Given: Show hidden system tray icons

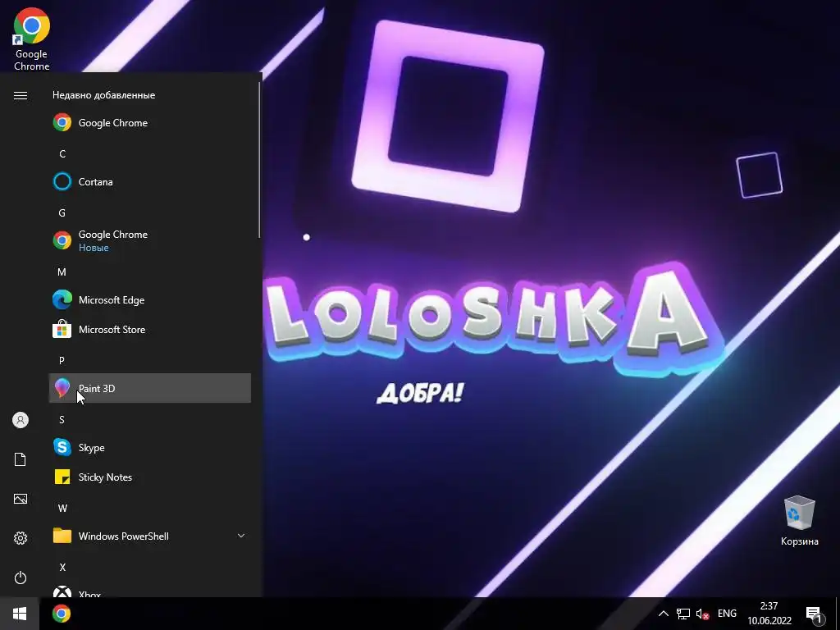Looking at the screenshot, I should click(663, 614).
